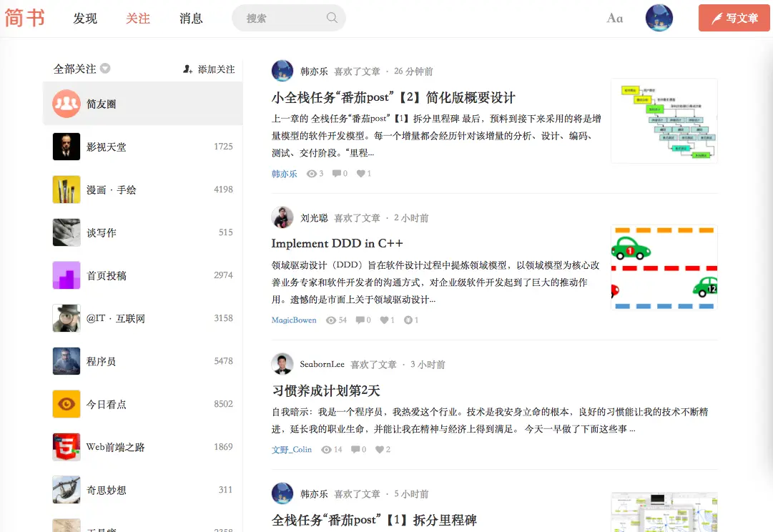
Task: Open the 漫画 · 手绘 collection
Action: [143, 189]
